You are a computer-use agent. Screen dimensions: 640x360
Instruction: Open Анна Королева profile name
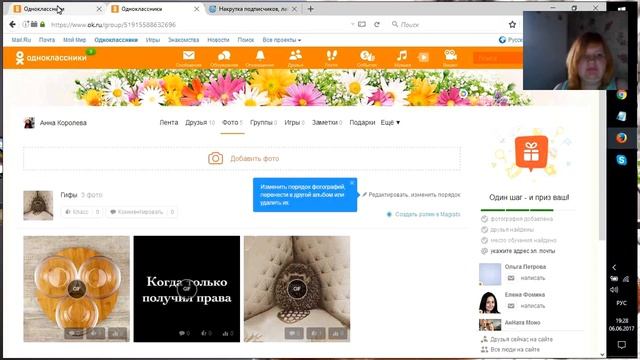point(63,123)
